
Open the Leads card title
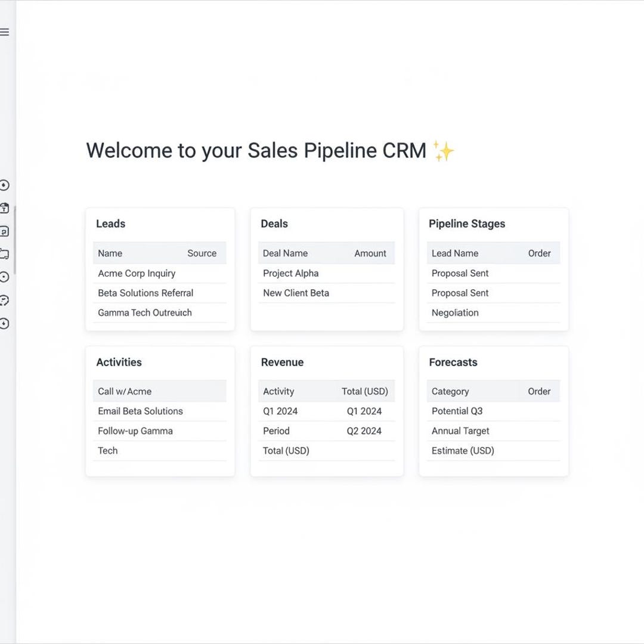coord(110,224)
